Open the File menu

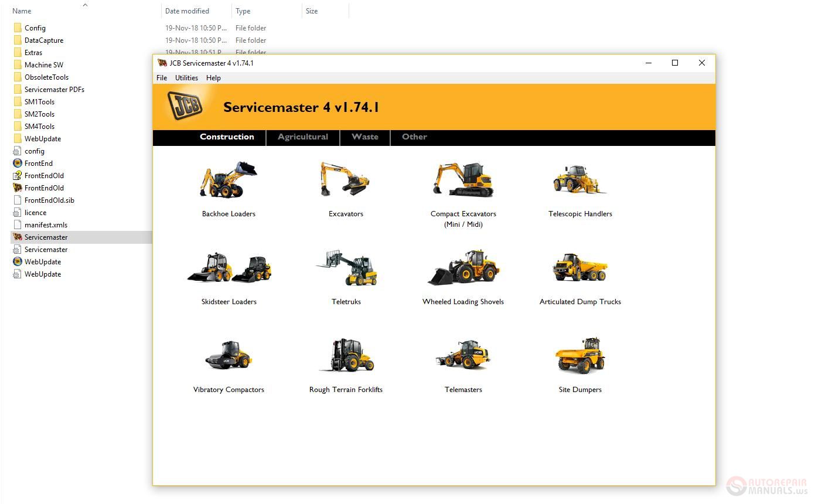[162, 77]
